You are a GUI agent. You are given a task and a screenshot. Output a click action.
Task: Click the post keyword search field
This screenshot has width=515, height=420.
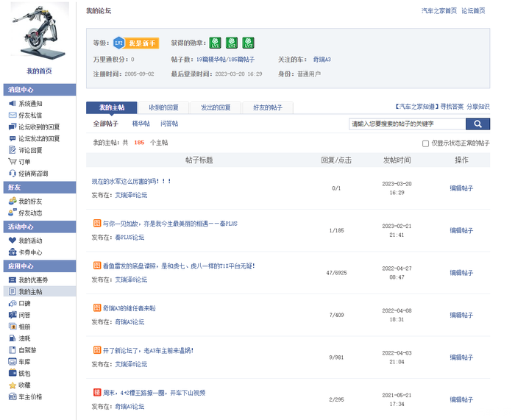407,124
